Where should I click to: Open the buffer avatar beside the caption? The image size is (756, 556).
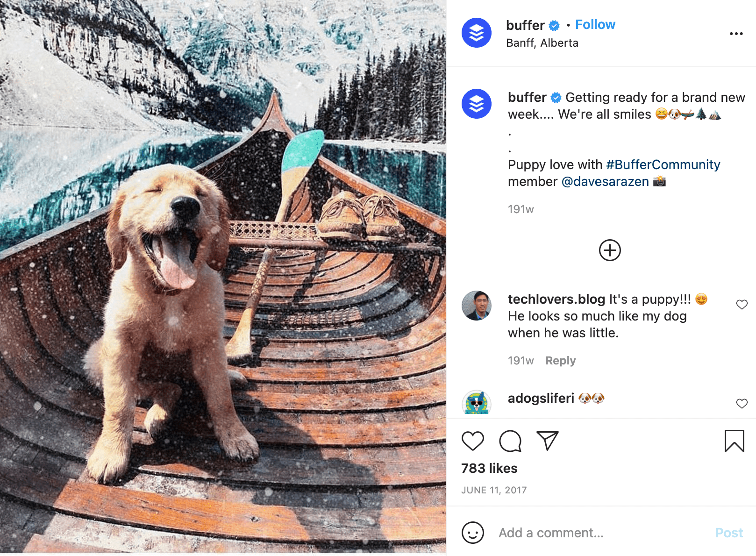point(476,104)
